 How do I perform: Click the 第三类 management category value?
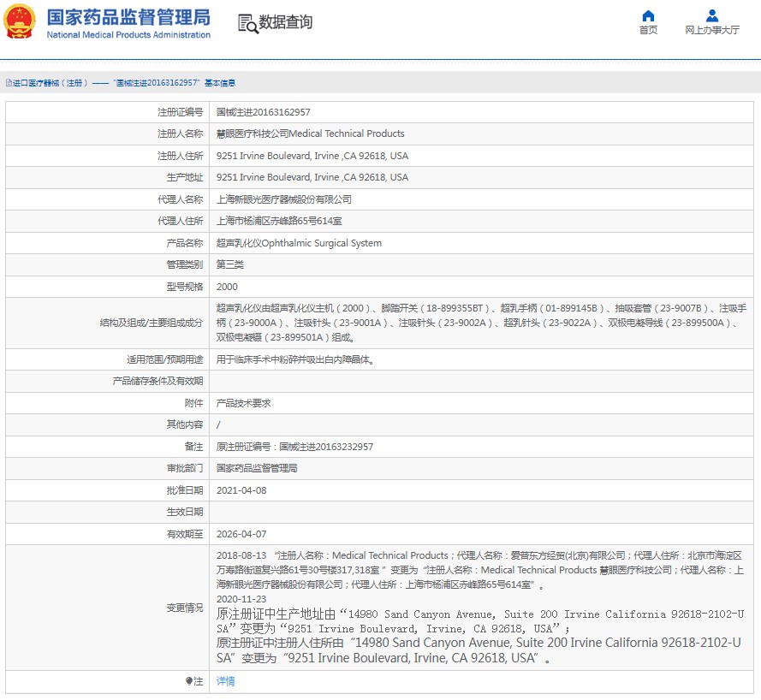point(230,265)
